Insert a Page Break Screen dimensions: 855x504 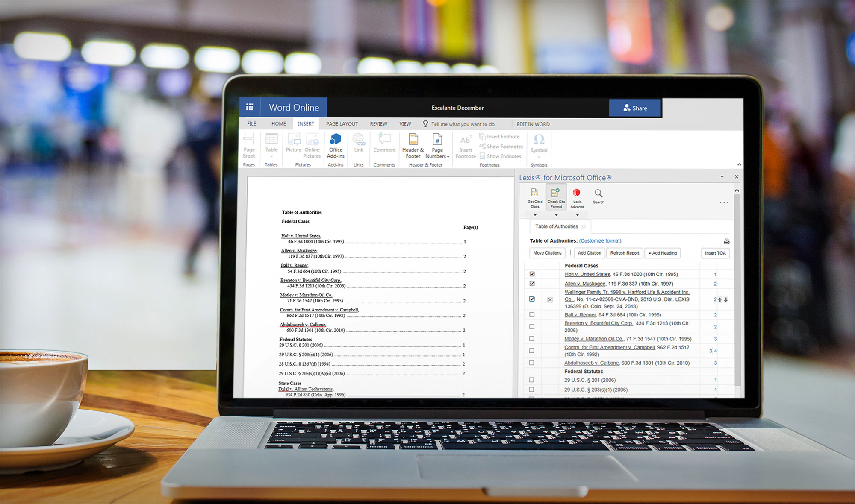249,145
